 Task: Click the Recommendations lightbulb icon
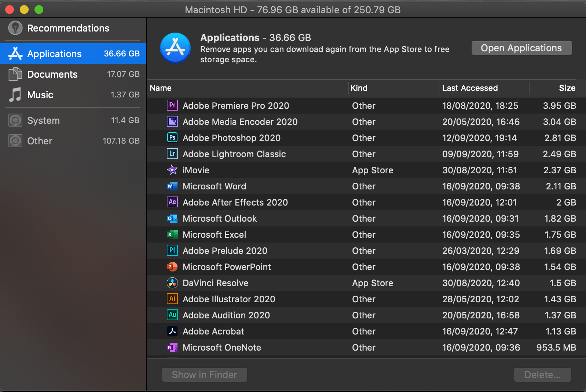pyautogui.click(x=15, y=28)
